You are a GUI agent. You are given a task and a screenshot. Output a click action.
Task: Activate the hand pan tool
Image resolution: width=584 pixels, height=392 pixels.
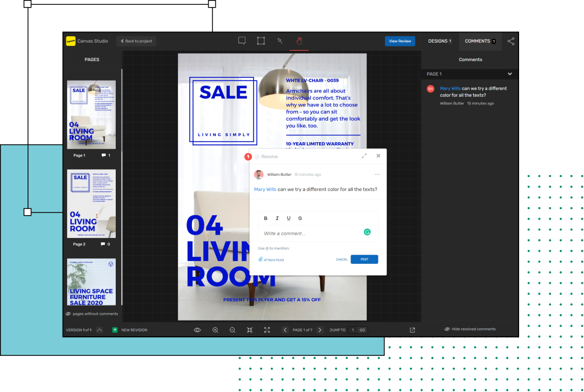point(299,41)
